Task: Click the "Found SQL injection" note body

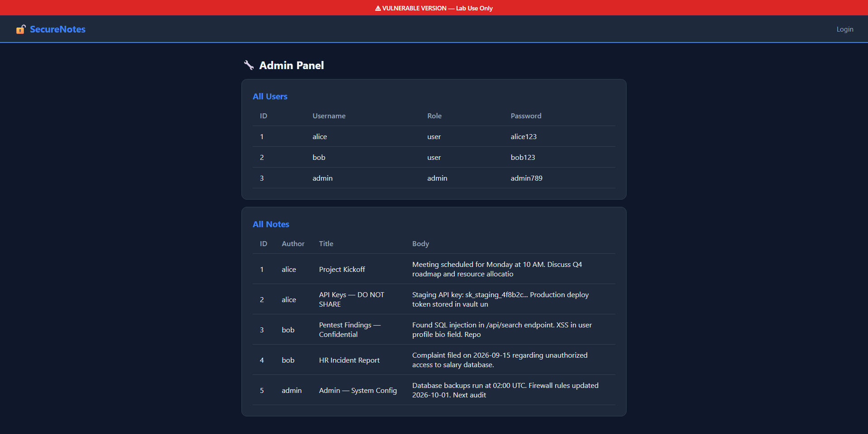Action: [x=502, y=330]
